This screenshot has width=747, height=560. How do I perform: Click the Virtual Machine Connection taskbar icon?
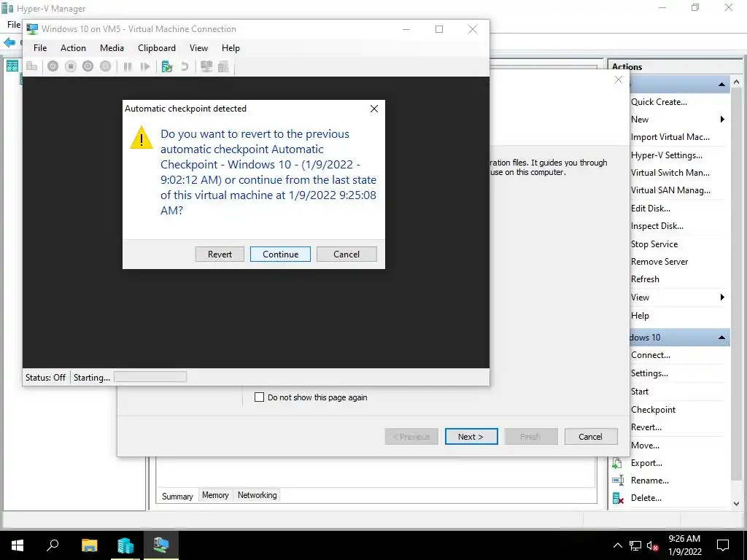pos(161,545)
